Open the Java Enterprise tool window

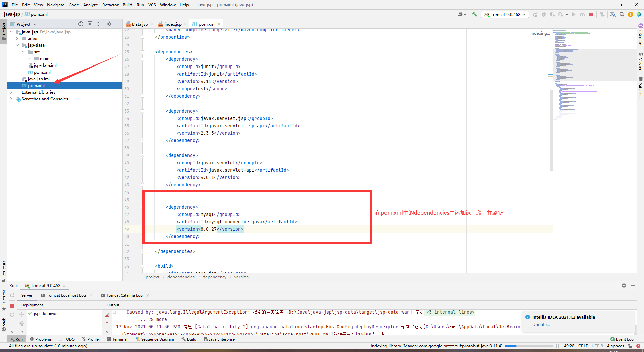219,339
